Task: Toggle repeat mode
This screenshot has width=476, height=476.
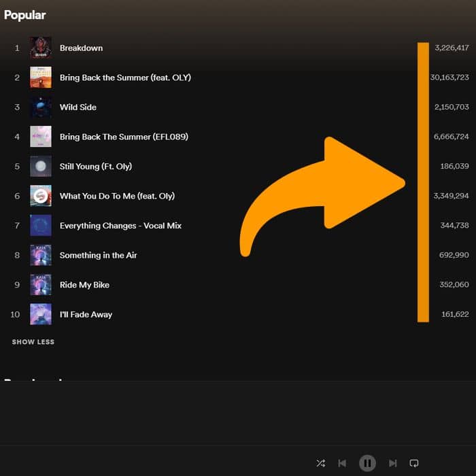Action: pyautogui.click(x=414, y=463)
